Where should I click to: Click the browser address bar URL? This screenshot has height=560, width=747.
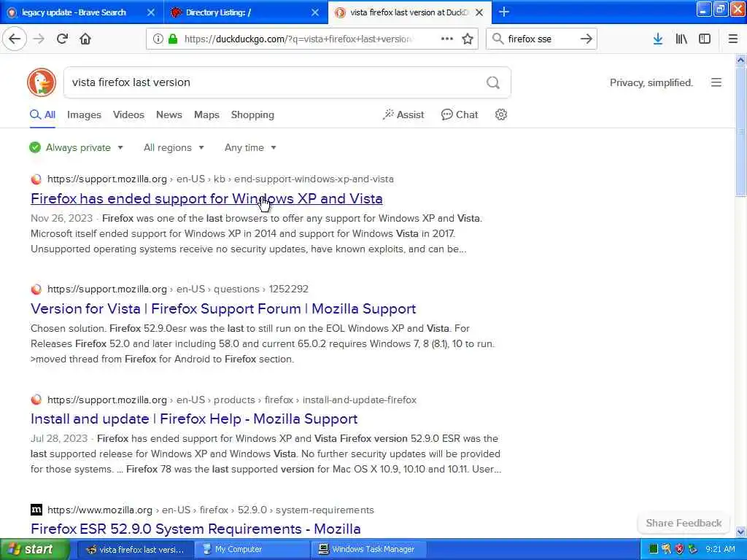298,39
